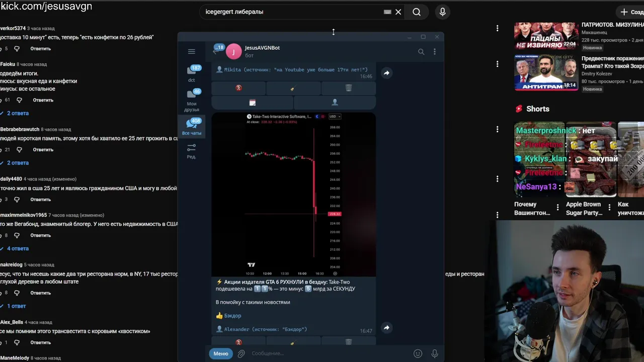Open options for Почему Вашингтон short
644x362 pixels.
[x=557, y=207]
